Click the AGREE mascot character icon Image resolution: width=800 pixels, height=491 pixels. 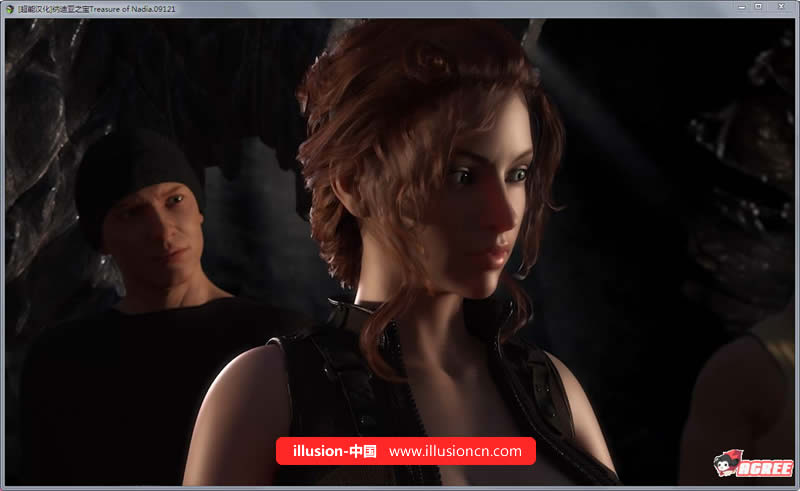tap(727, 464)
